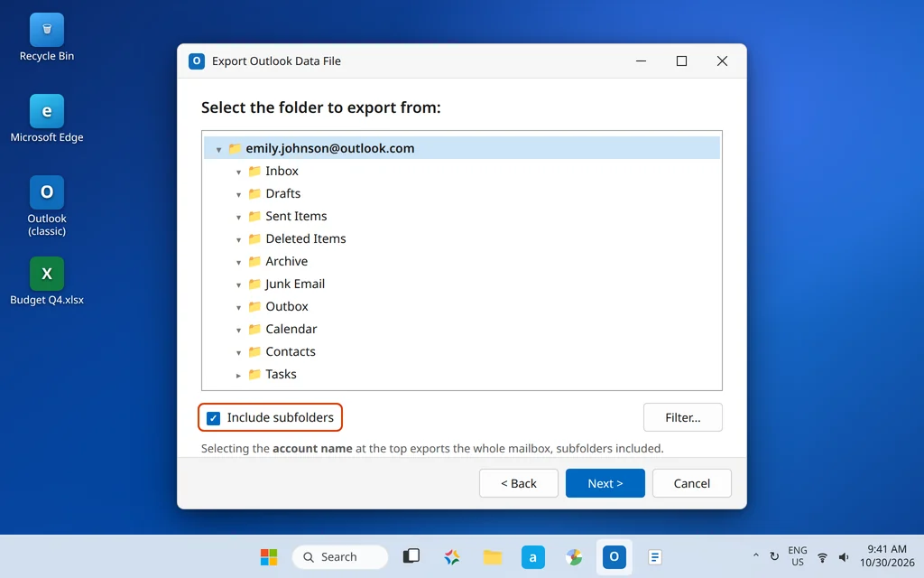Image resolution: width=924 pixels, height=578 pixels.
Task: Open the colorful Copilot taskbar icon
Action: point(452,556)
